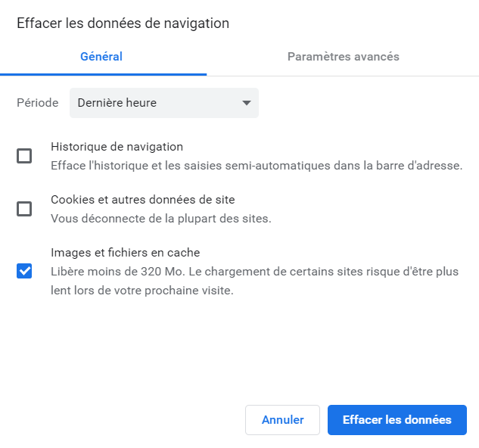Click the text "Vous déconnecte de la plupart des sites"
Screen dimensions: 479x448
(x=160, y=218)
